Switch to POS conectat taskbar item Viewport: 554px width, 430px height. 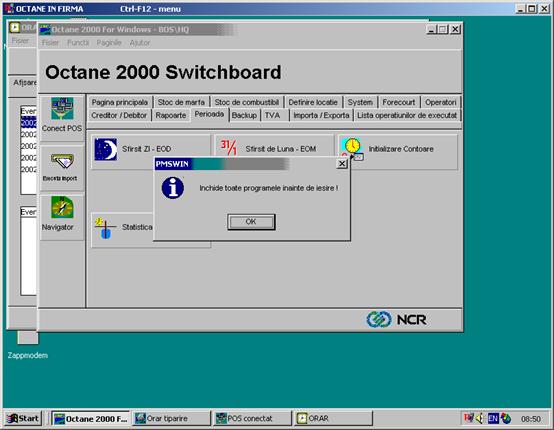pyautogui.click(x=253, y=419)
